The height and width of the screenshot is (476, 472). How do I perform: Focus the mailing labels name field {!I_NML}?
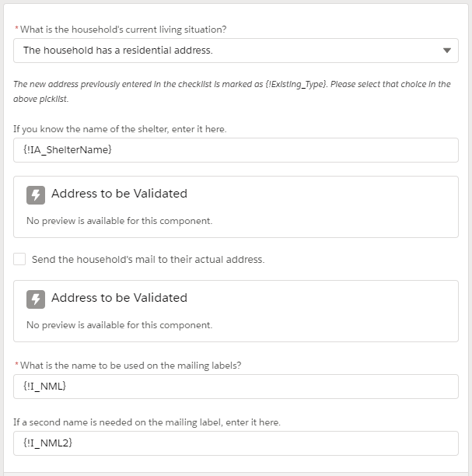[x=236, y=387]
